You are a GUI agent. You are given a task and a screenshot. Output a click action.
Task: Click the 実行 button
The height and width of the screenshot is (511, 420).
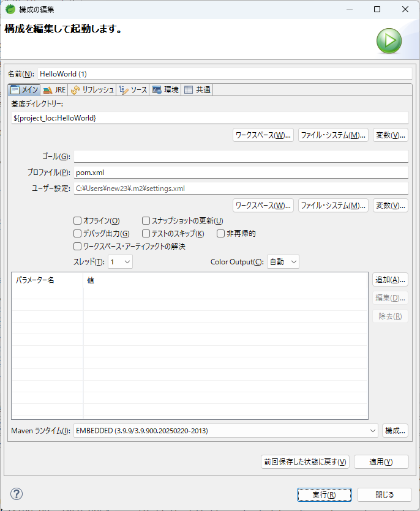[324, 494]
